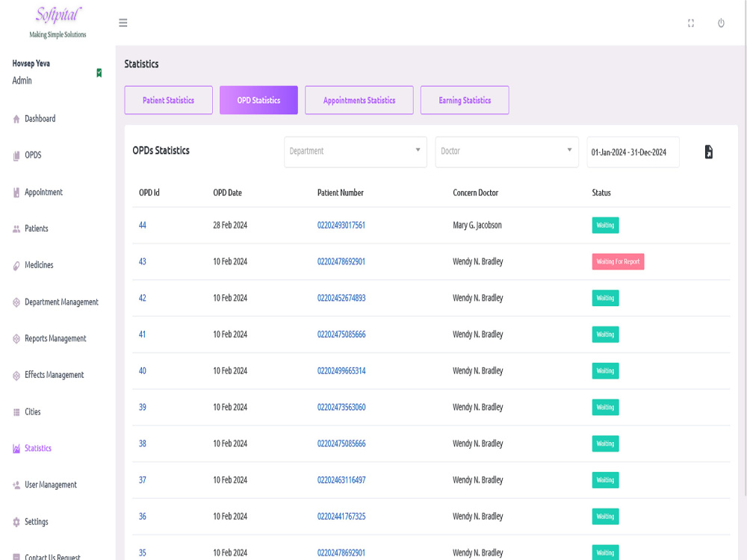Click Waiting badge for OPD 39
This screenshot has height=560, width=747.
(x=605, y=407)
